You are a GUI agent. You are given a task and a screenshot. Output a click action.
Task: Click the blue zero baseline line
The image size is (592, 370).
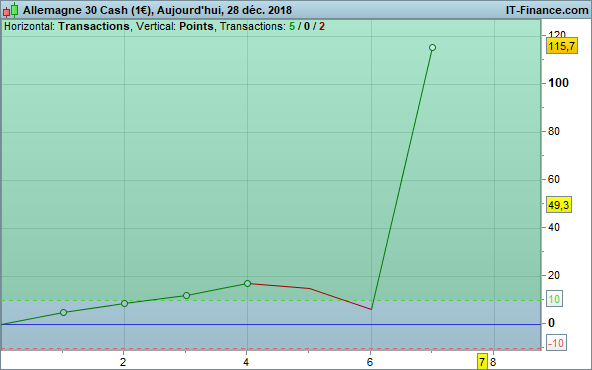click(270, 324)
